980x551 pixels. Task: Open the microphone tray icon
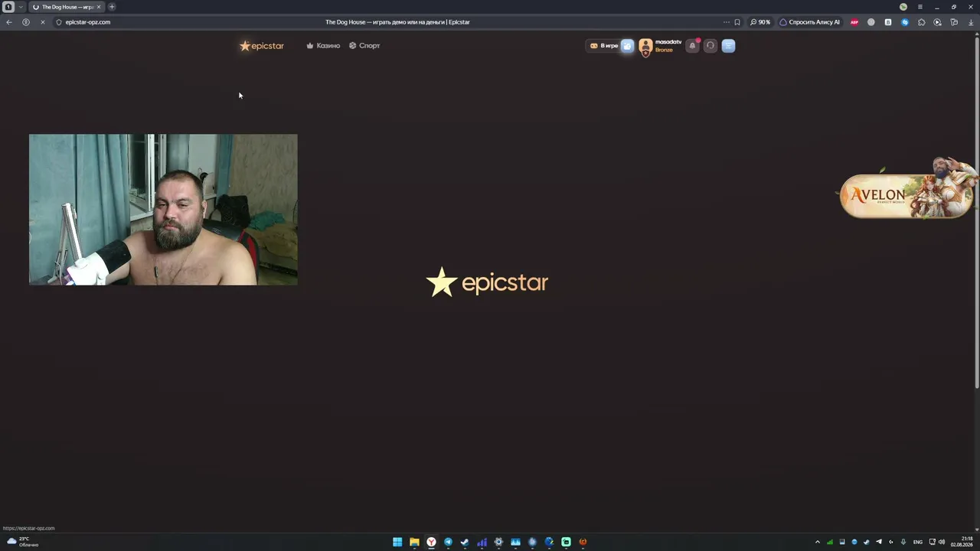(x=903, y=542)
